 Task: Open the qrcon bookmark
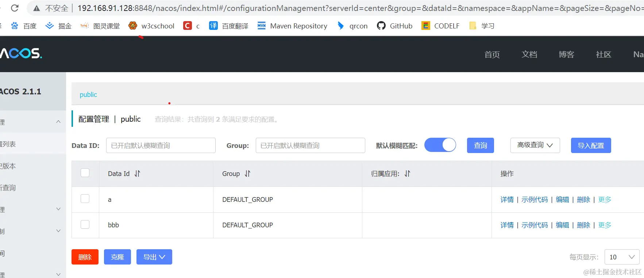(352, 26)
